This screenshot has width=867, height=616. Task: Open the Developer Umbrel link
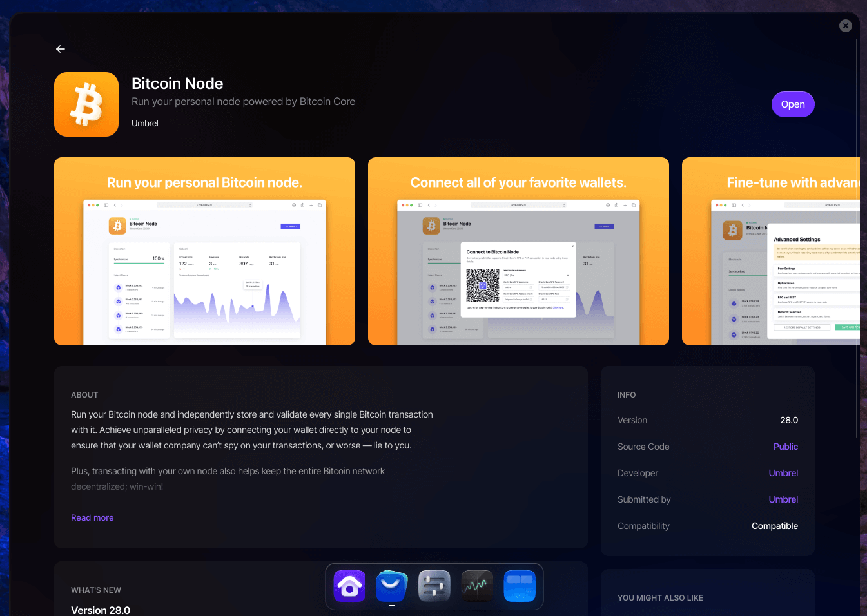point(783,473)
